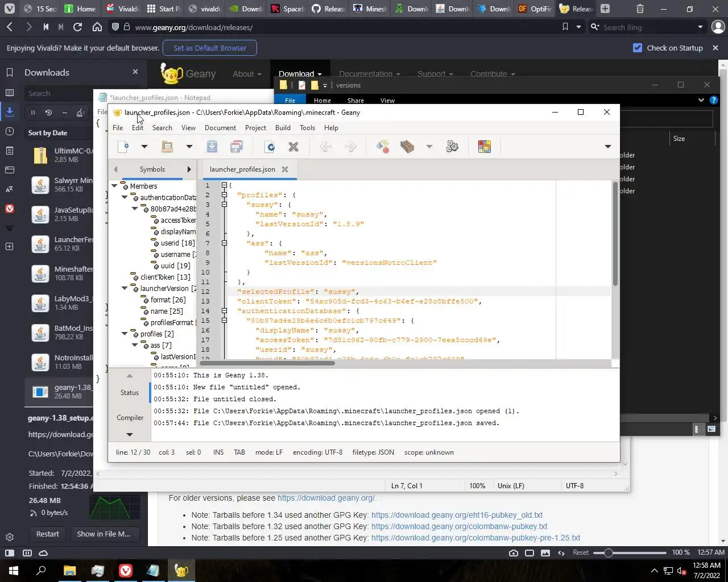Collapse the ass [7] tree node

[135, 345]
